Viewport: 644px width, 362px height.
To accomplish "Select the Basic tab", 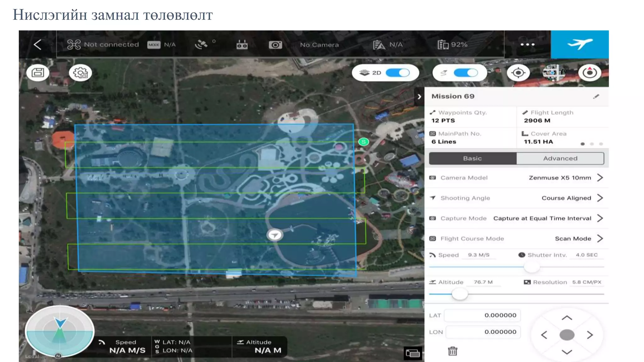I will click(472, 158).
